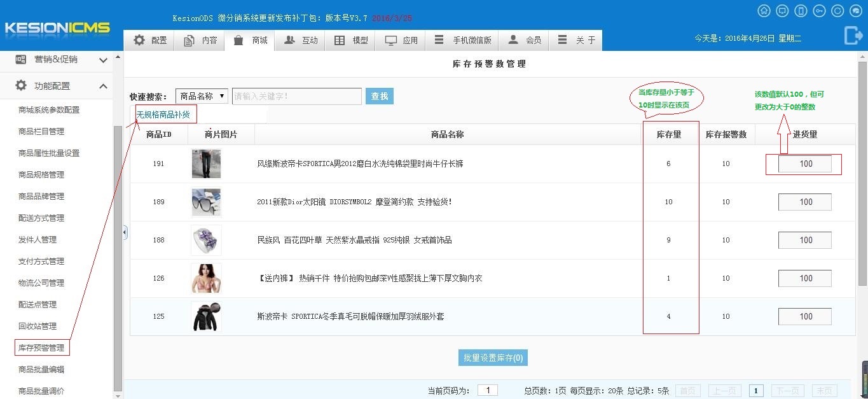Click the sidebar scrollbar up arrow
This screenshot has width=868, height=399.
click(117, 57)
